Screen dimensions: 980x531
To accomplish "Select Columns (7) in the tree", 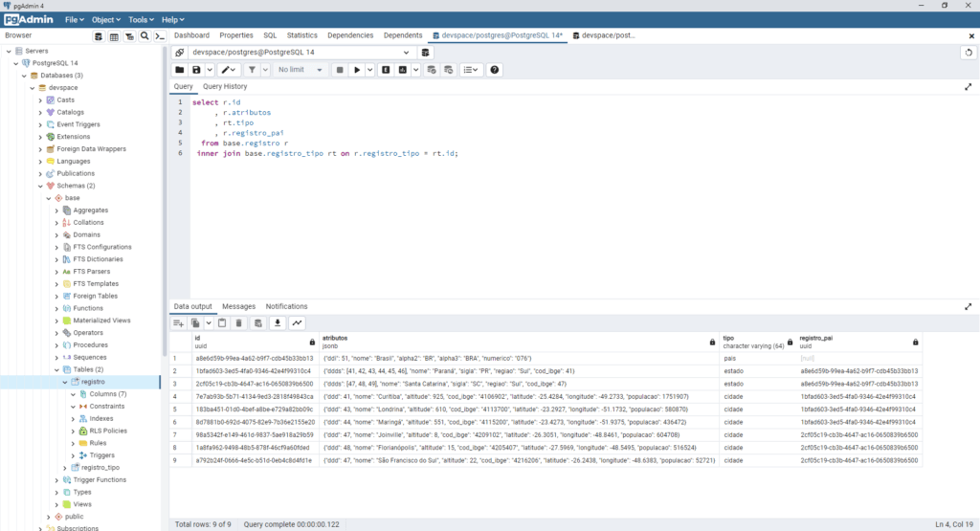I will coord(107,394).
